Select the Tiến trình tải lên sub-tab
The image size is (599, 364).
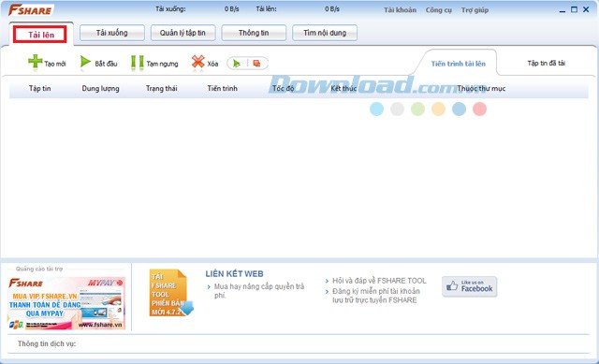[x=458, y=64]
